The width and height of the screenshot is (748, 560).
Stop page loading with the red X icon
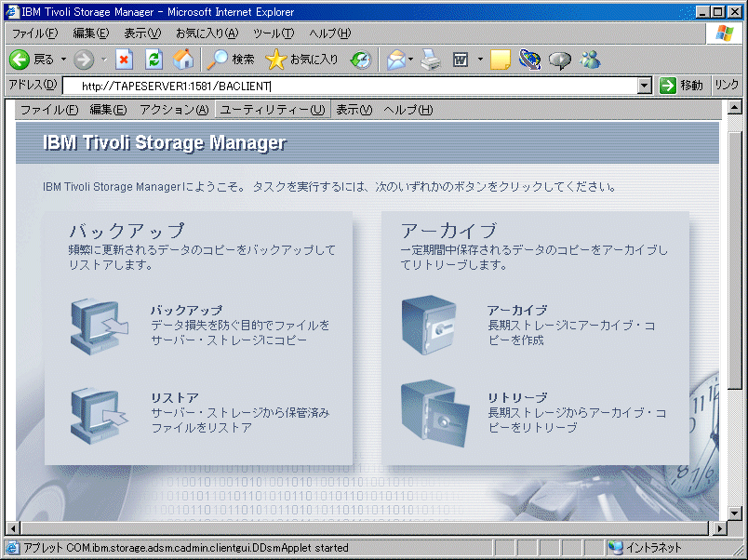pos(125,60)
